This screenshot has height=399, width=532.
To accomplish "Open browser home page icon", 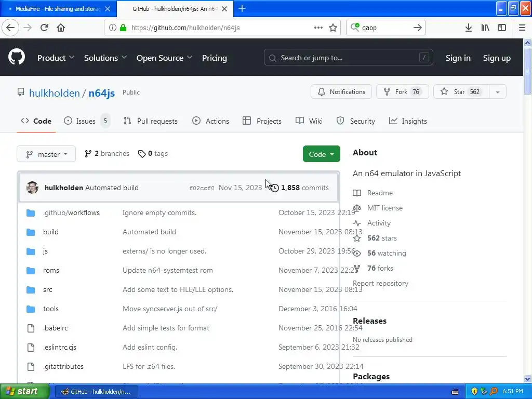I will [x=61, y=28].
